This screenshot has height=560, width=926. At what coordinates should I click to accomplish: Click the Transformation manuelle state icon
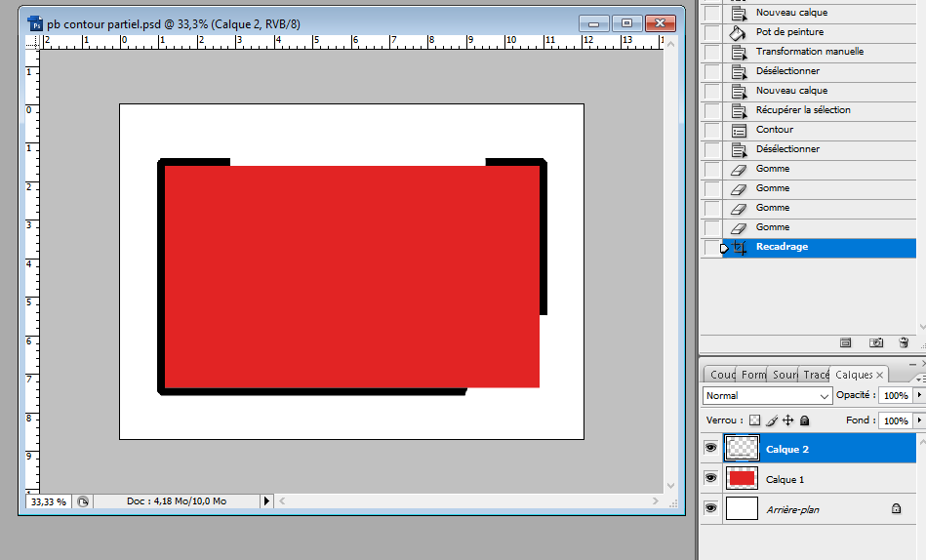coord(739,52)
